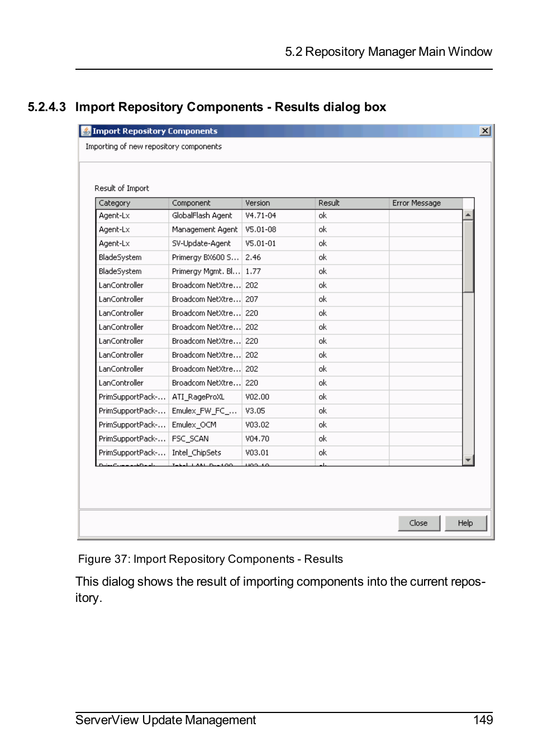
Task: Click the vertical scrollbar thumb of the results table
Action: [468, 256]
